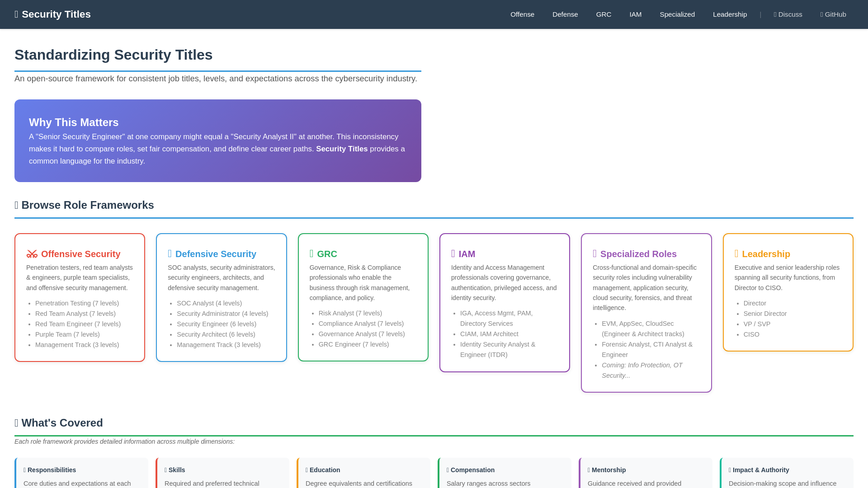Select the Defense nav menu item
This screenshot has width=868, height=488.
pos(565,14)
